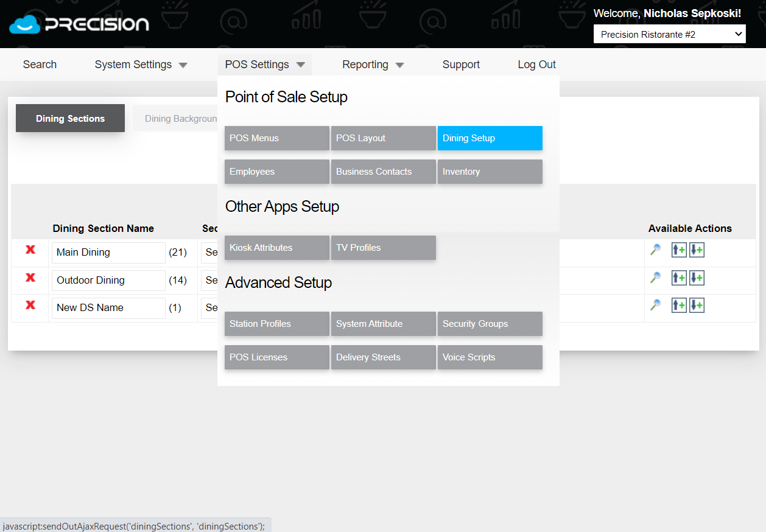766x532 pixels.
Task: Expand the System Settings menu
Action: click(x=141, y=65)
